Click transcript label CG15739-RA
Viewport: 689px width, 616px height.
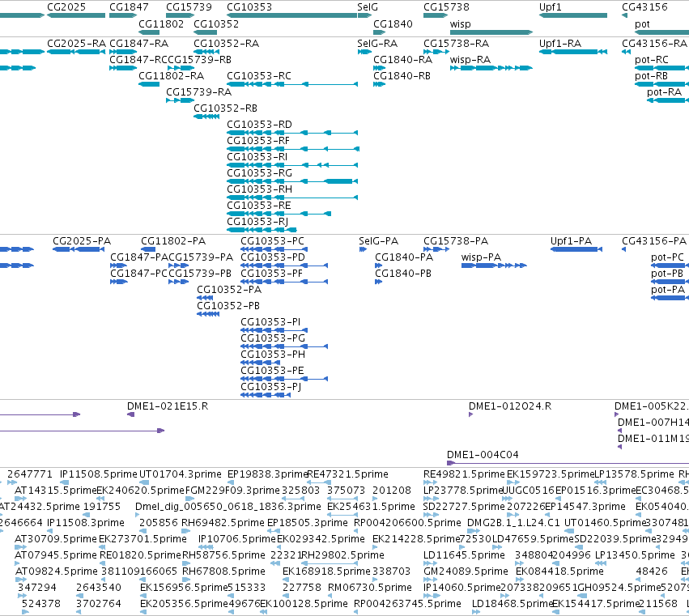(198, 92)
